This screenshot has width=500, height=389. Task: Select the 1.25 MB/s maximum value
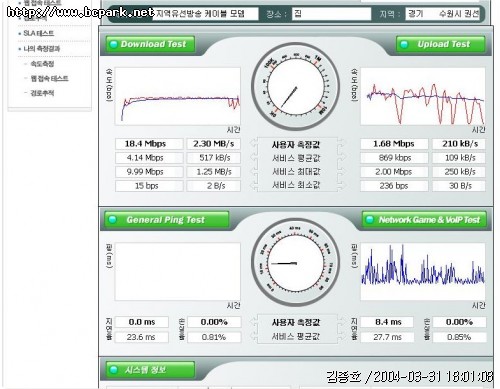[x=214, y=172]
